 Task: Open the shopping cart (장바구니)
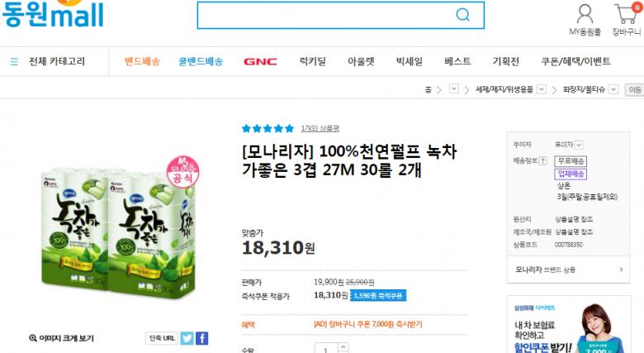coord(626,14)
